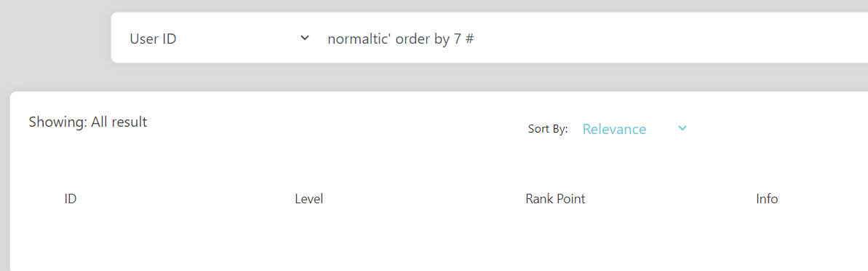Click the ID column header

pyautogui.click(x=71, y=199)
